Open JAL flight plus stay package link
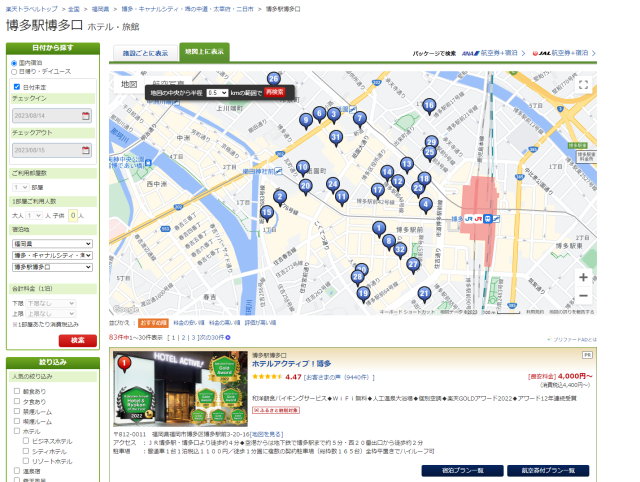 [564, 53]
